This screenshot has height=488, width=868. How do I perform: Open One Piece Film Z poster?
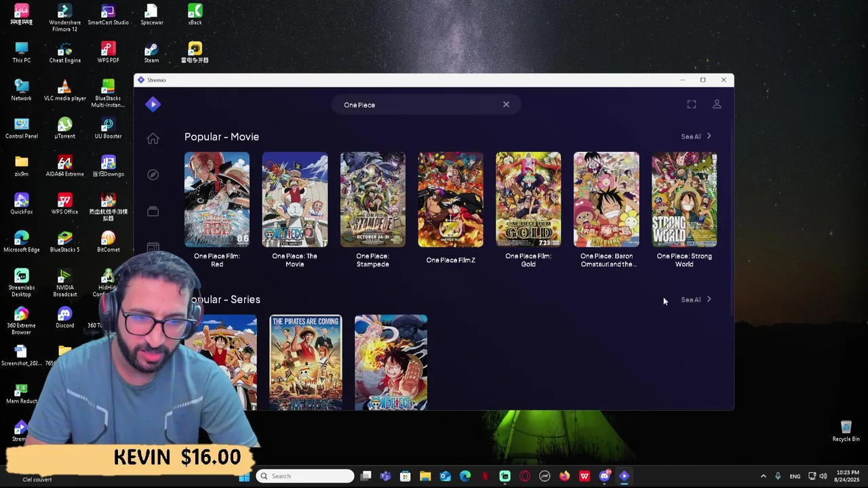pos(451,199)
